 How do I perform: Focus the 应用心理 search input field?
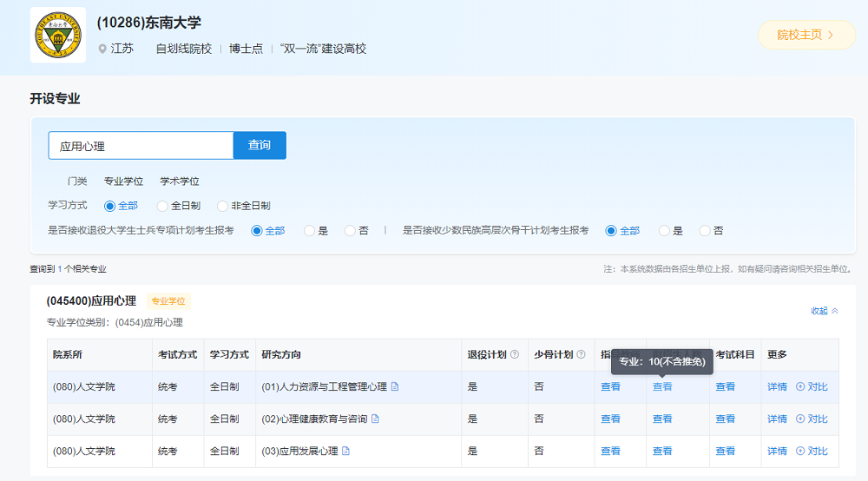[x=141, y=146]
